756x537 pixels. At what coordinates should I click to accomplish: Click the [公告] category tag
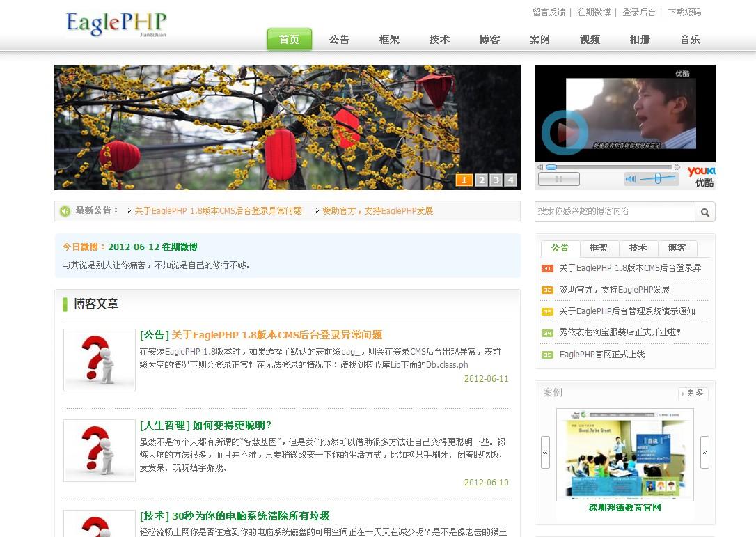(x=155, y=335)
